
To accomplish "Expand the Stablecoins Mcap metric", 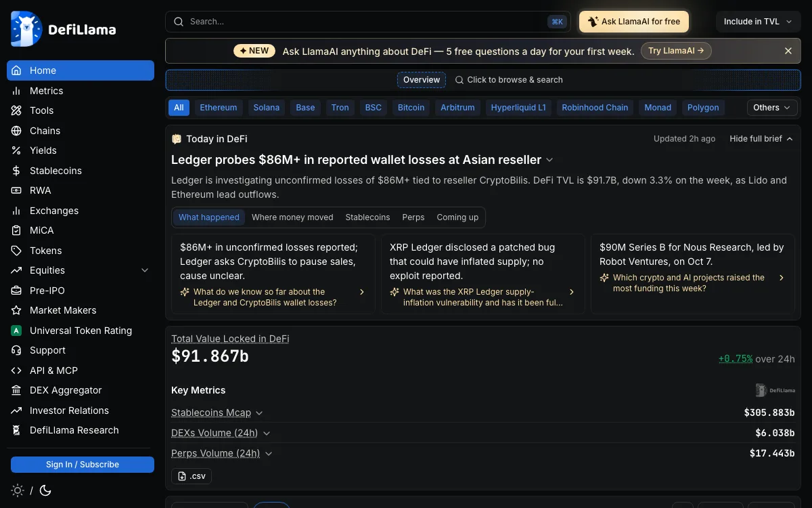I will [259, 413].
